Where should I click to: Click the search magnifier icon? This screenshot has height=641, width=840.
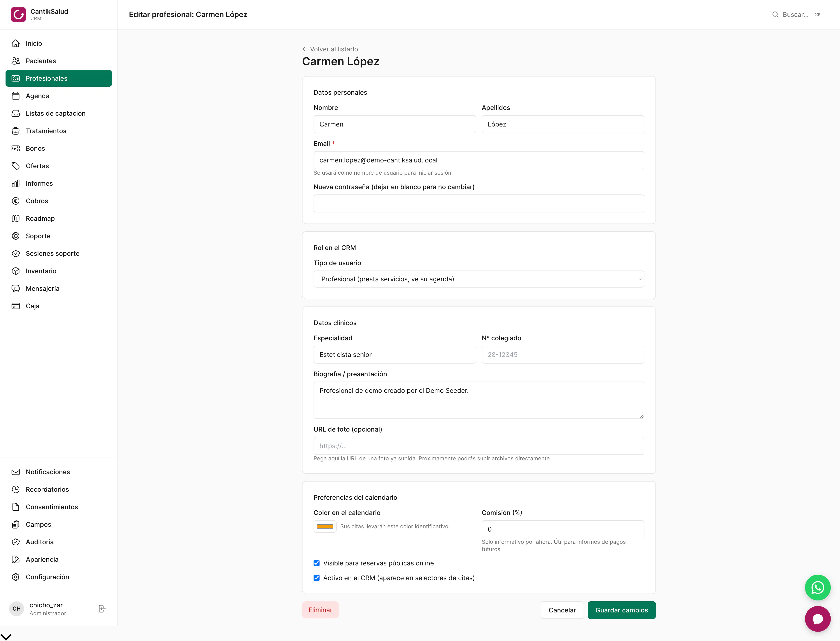775,15
